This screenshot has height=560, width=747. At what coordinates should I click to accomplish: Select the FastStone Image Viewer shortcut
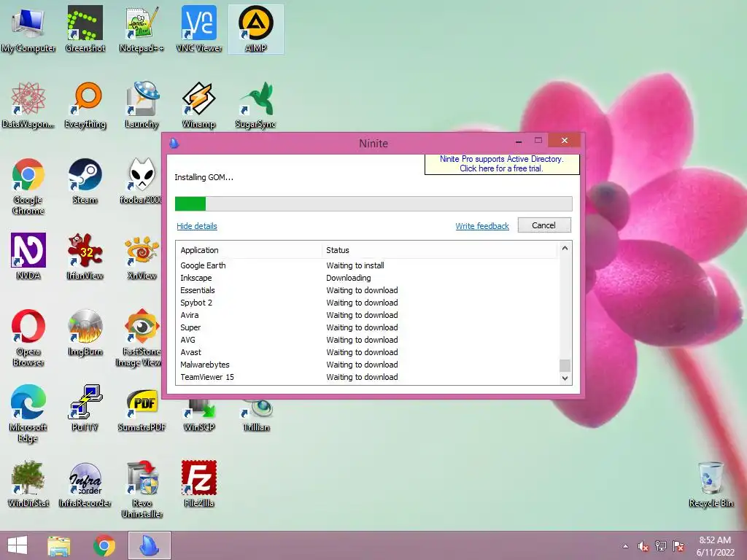139,338
